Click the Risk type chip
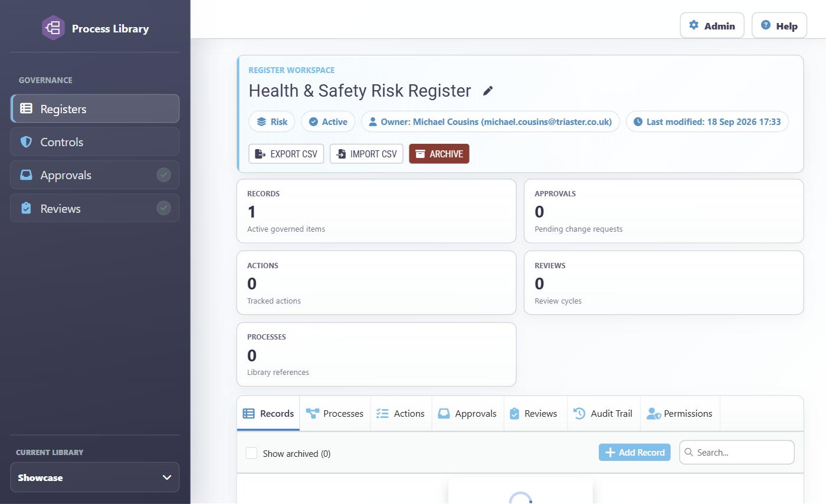 coord(272,122)
